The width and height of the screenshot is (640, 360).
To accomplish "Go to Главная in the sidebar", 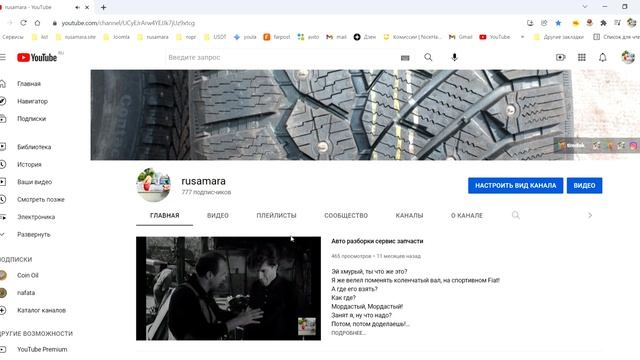I will 29,84.
